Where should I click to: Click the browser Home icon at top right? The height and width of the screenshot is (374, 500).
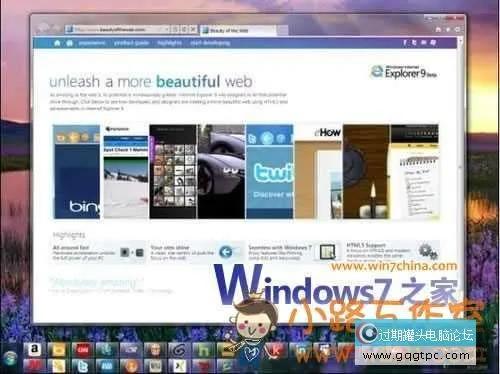[438, 29]
